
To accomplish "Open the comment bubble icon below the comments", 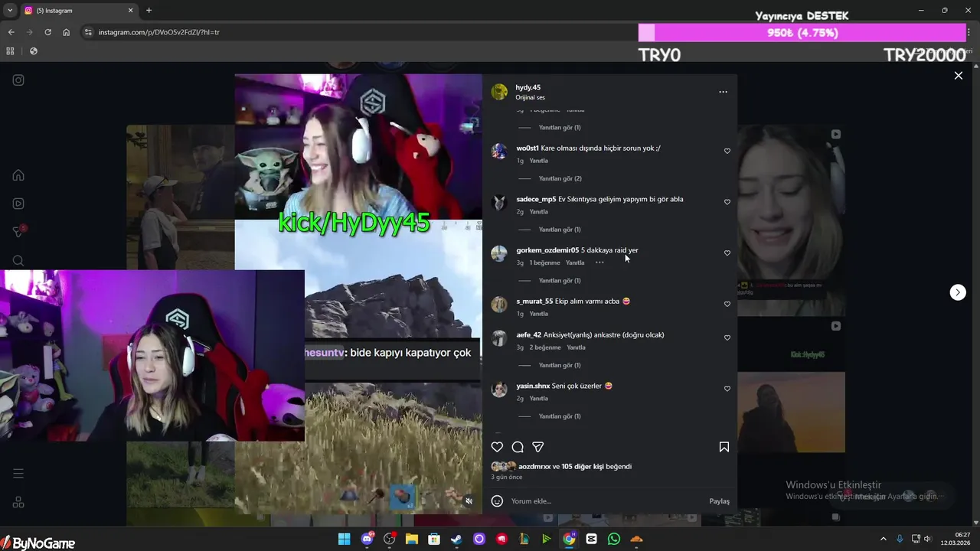I will click(518, 447).
